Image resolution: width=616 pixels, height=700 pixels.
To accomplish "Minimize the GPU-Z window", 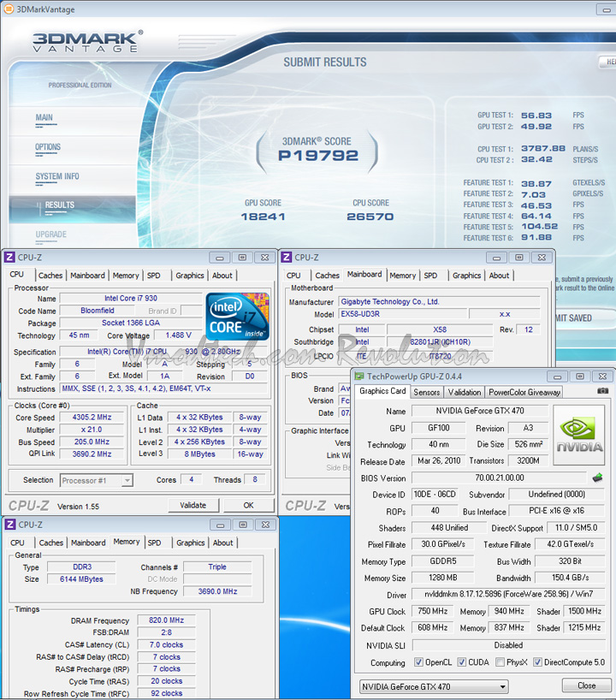I will click(557, 377).
